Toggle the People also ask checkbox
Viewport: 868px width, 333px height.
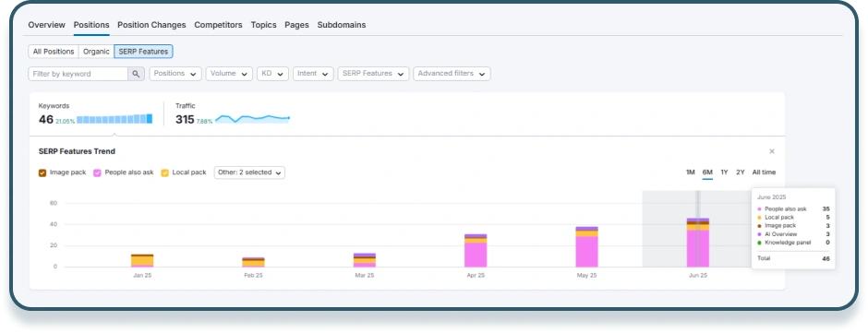click(x=98, y=172)
